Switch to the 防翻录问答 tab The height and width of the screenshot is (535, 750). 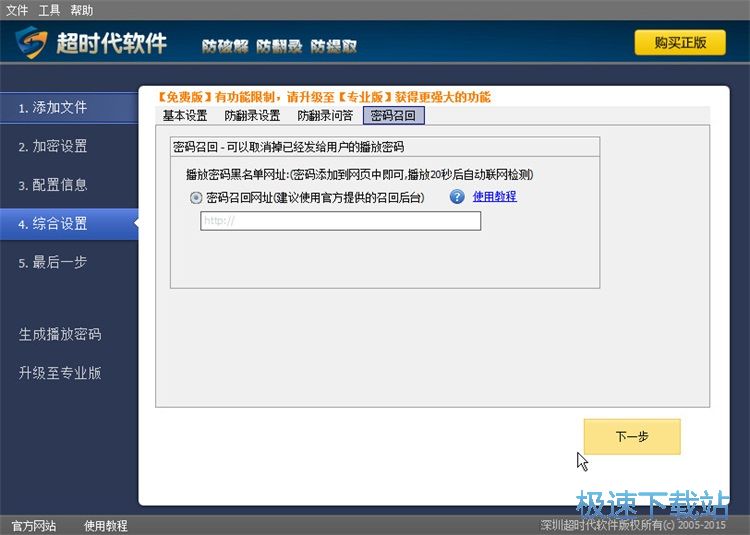click(x=325, y=116)
